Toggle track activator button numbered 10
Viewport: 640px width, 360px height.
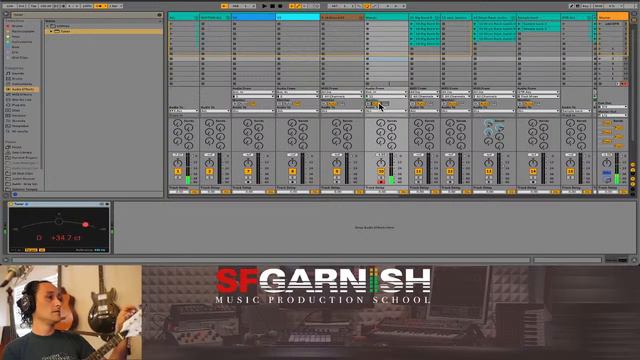(x=381, y=172)
